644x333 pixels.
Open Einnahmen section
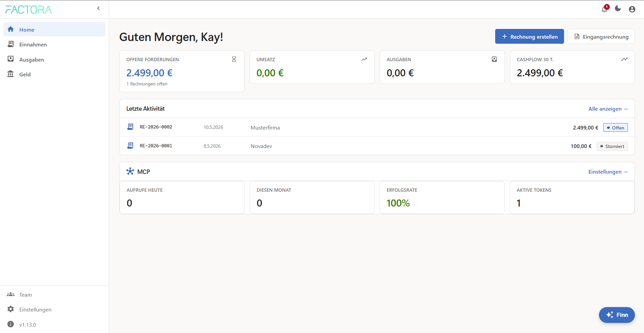(x=54, y=44)
